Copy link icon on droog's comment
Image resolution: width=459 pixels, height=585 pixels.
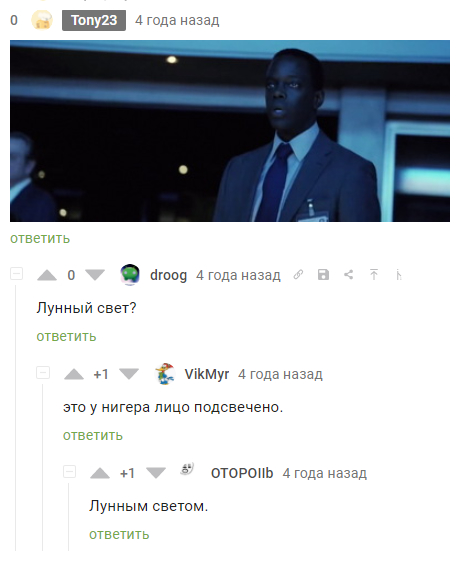pos(298,275)
